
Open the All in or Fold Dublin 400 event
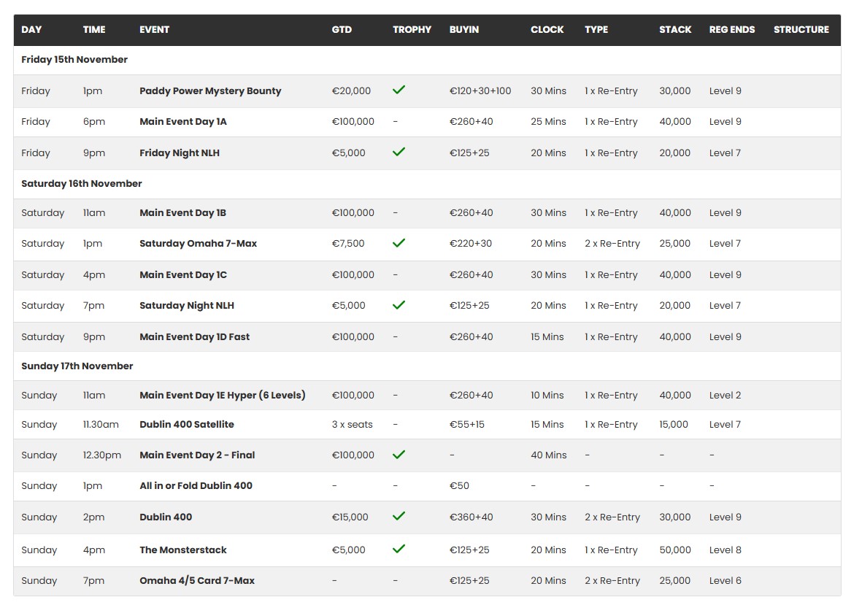point(196,486)
